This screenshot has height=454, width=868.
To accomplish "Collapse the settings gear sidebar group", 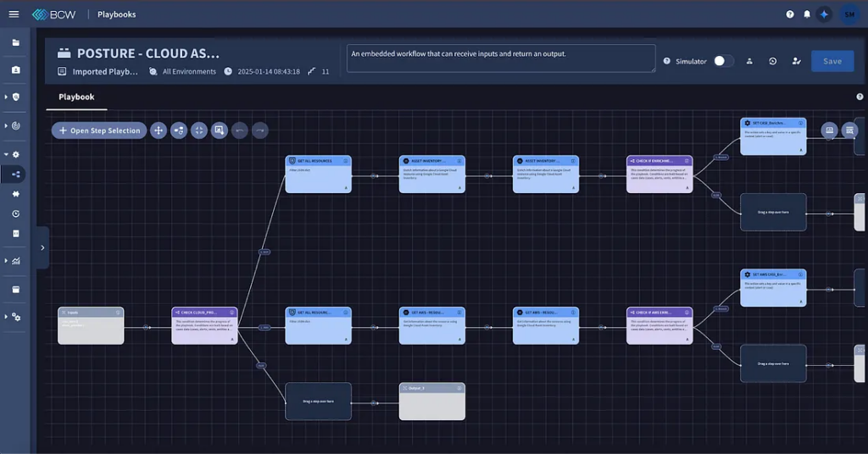I will (x=6, y=155).
